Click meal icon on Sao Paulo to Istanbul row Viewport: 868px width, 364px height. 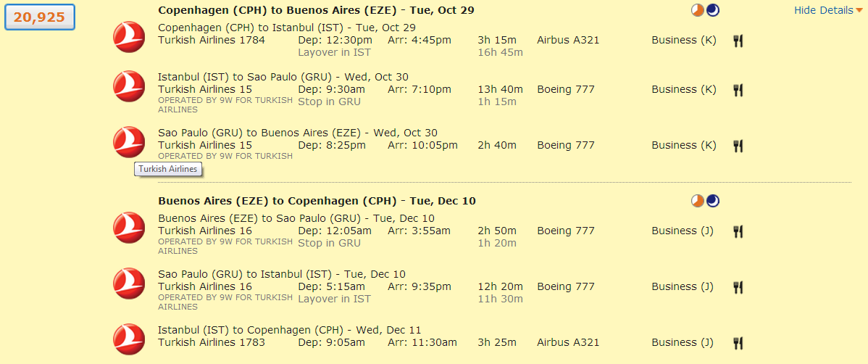(x=738, y=287)
